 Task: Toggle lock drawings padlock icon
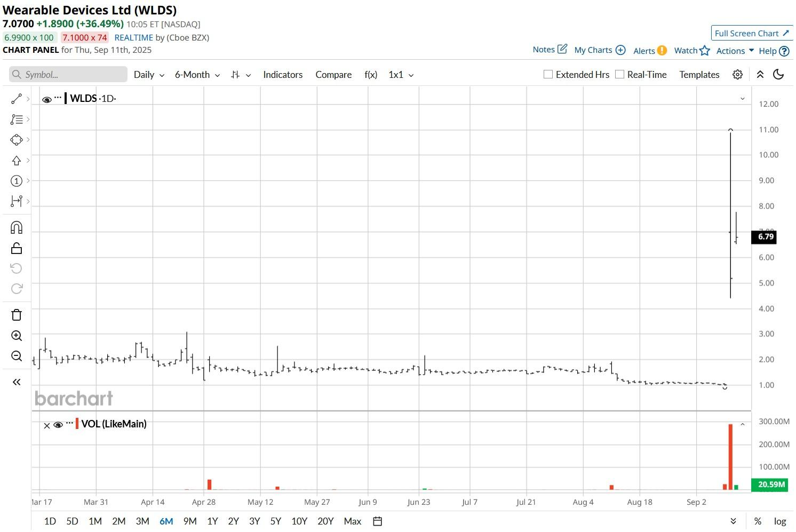(17, 248)
